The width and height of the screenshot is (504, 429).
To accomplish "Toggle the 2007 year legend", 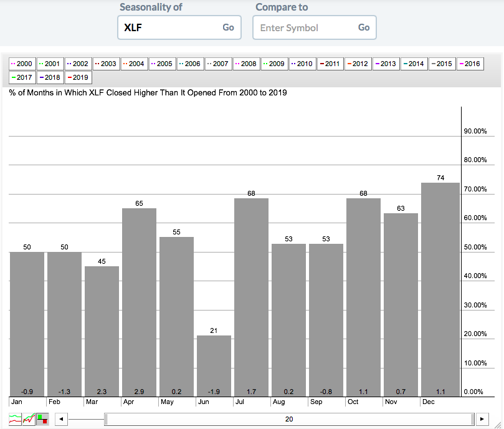I will pos(218,64).
